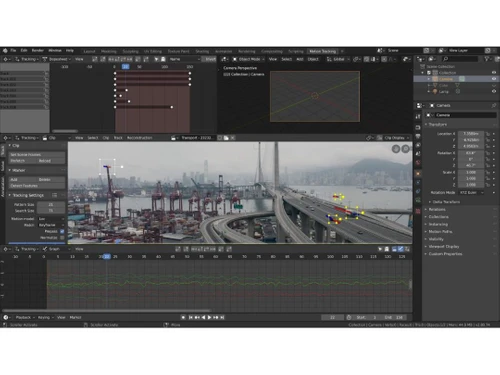The image size is (500, 375).
Task: Open the Graph view dropdown
Action: (57, 249)
